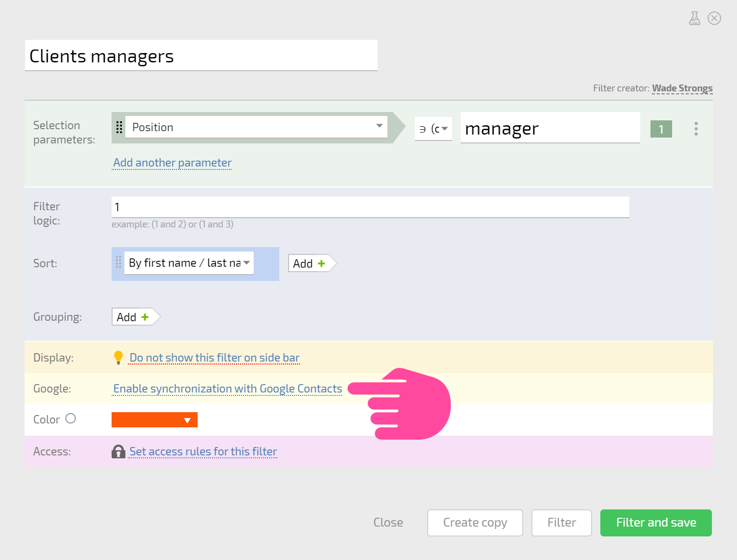Viewport: 737px width, 560px height.
Task: Click the Filter button
Action: click(561, 523)
